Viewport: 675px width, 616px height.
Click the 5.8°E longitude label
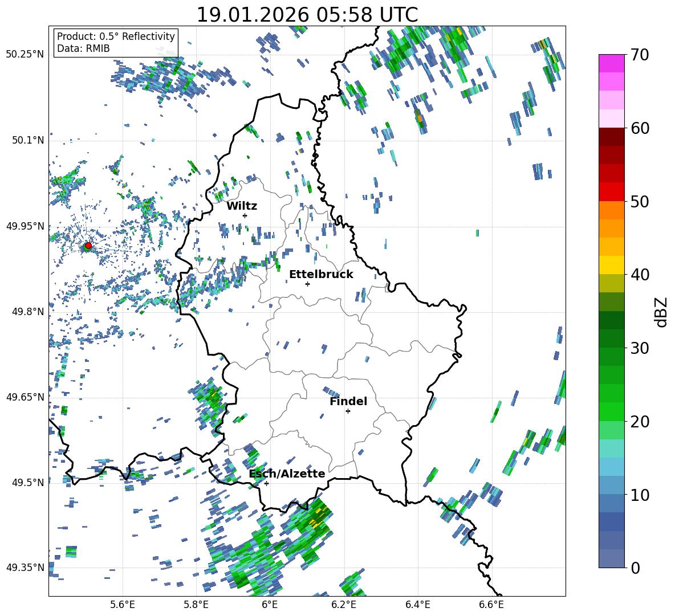(x=196, y=605)
